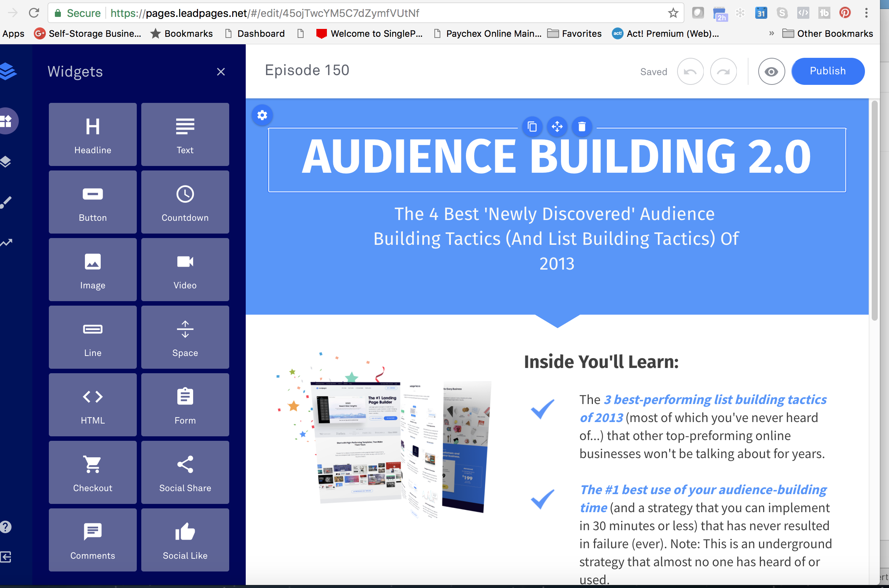This screenshot has width=889, height=588.
Task: Select the HTML widget tool
Action: (x=92, y=405)
